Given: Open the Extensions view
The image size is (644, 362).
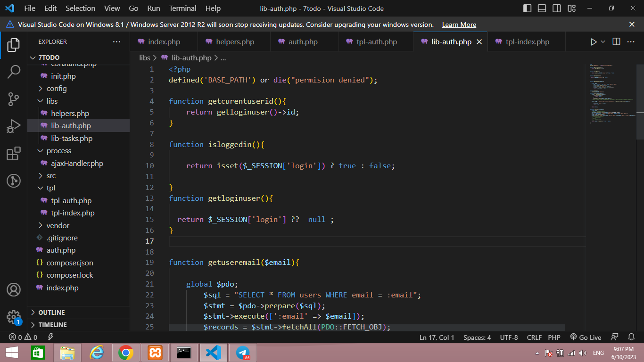Looking at the screenshot, I should [13, 154].
